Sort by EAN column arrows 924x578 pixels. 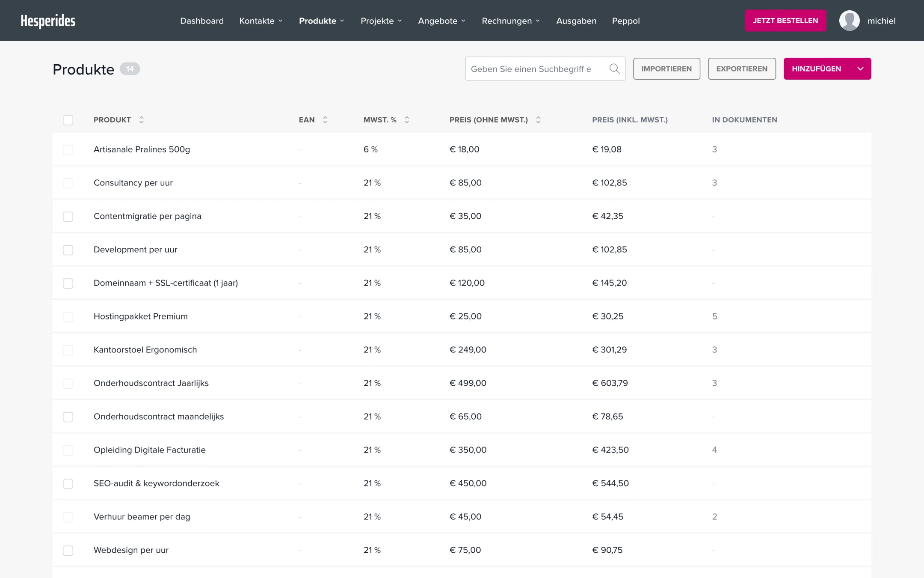point(325,120)
